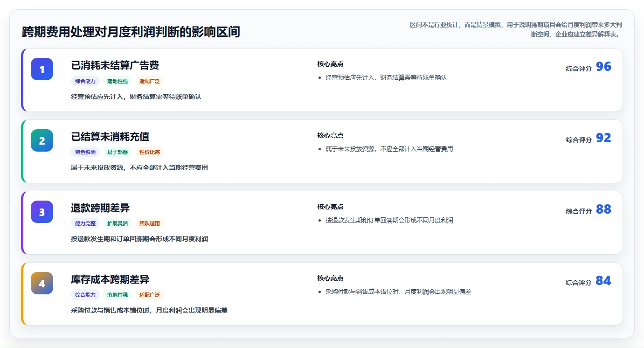Click the number 2 rank badge
The width and height of the screenshot is (644, 348).
click(x=42, y=140)
